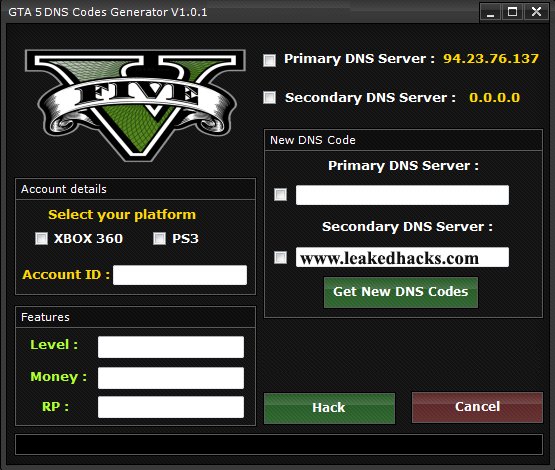Click Get New DNS Codes button
Viewport: 555px width, 470px height.
click(x=401, y=292)
